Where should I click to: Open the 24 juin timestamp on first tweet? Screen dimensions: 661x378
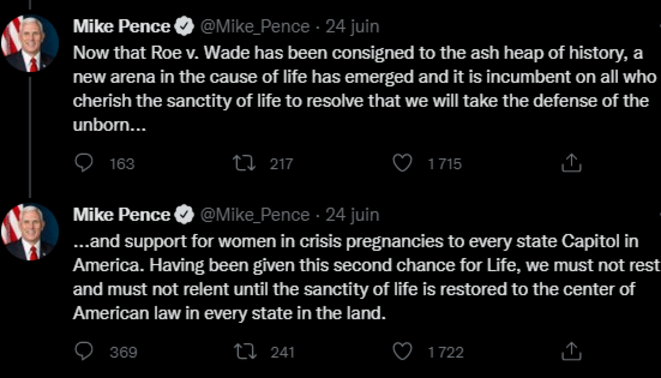pyautogui.click(x=352, y=27)
